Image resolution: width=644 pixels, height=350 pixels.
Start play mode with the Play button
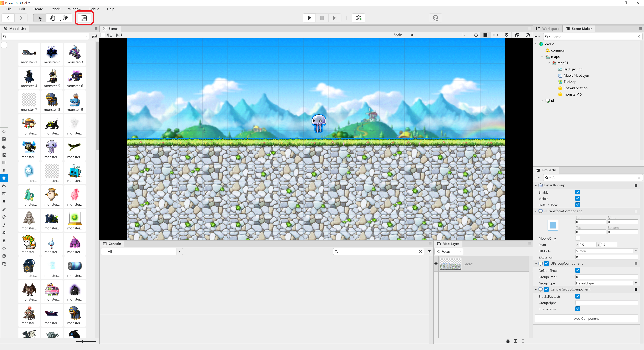[x=309, y=18]
